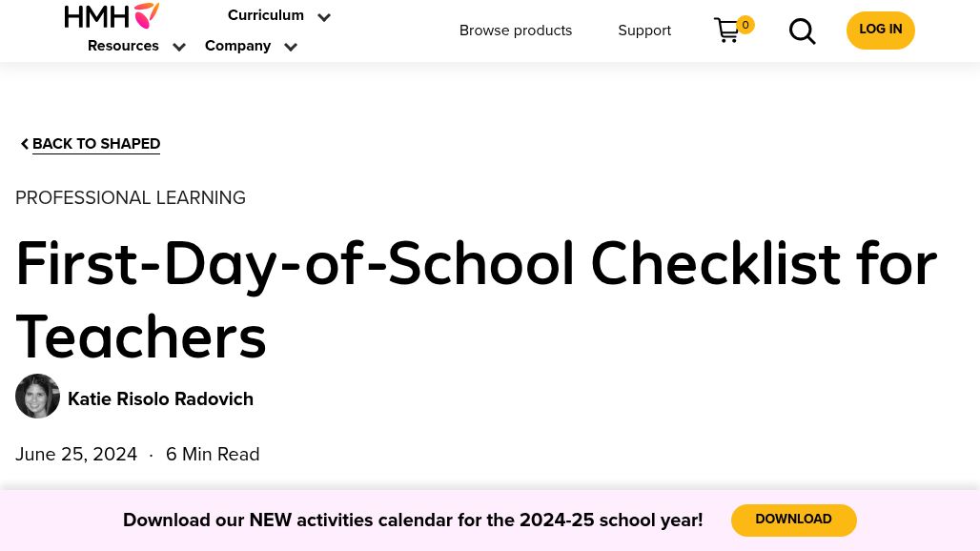Click the search magnifier icon
The image size is (980, 551).
(x=802, y=31)
